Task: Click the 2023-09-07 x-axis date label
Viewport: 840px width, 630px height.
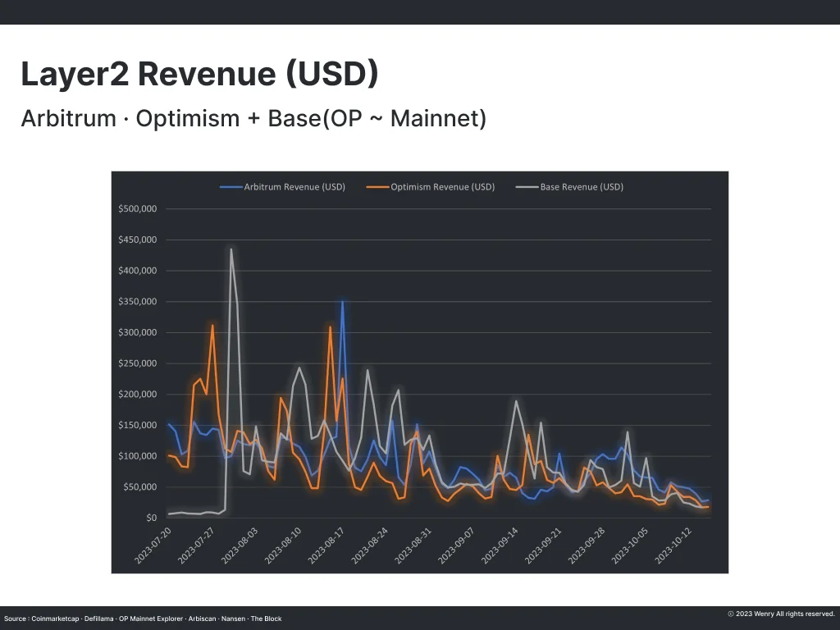Action: click(456, 546)
